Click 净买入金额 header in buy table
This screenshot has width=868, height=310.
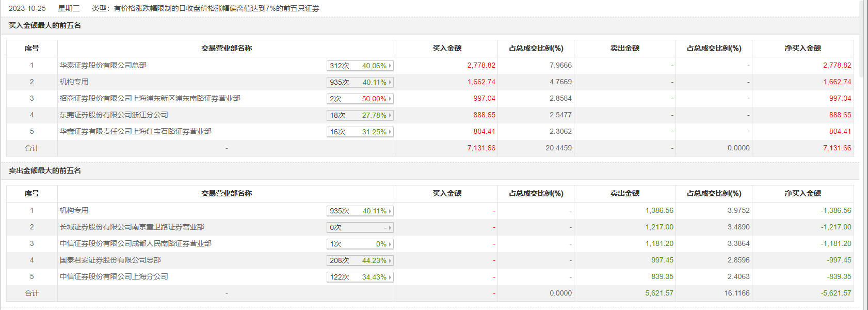tap(802, 48)
